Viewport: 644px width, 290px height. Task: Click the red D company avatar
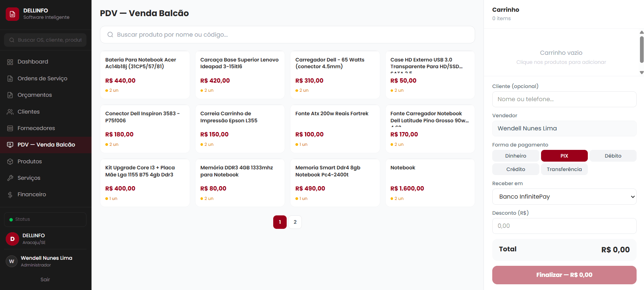pos(12,239)
